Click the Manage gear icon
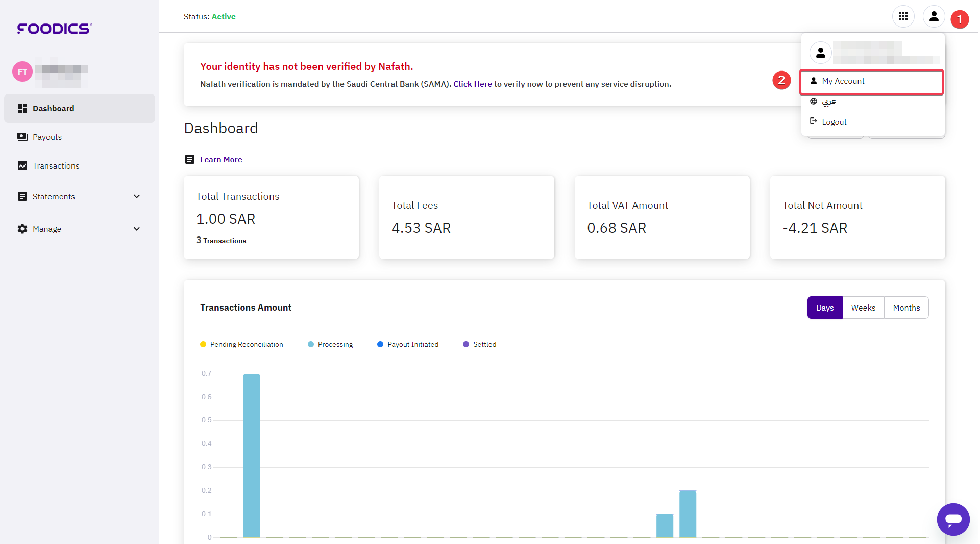Image resolution: width=980 pixels, height=544 pixels. (22, 229)
